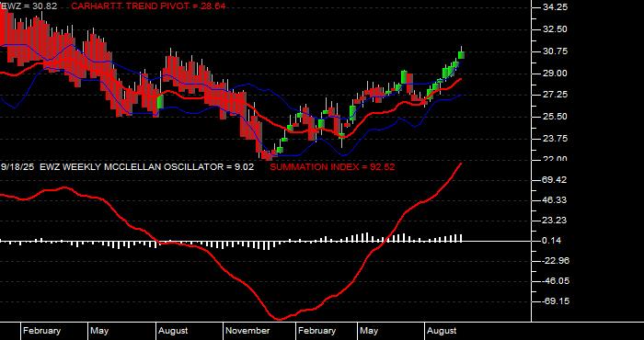This screenshot has width=644, height=340.
Task: Click the 69.42 oscillator axis value
Action: click(556, 179)
